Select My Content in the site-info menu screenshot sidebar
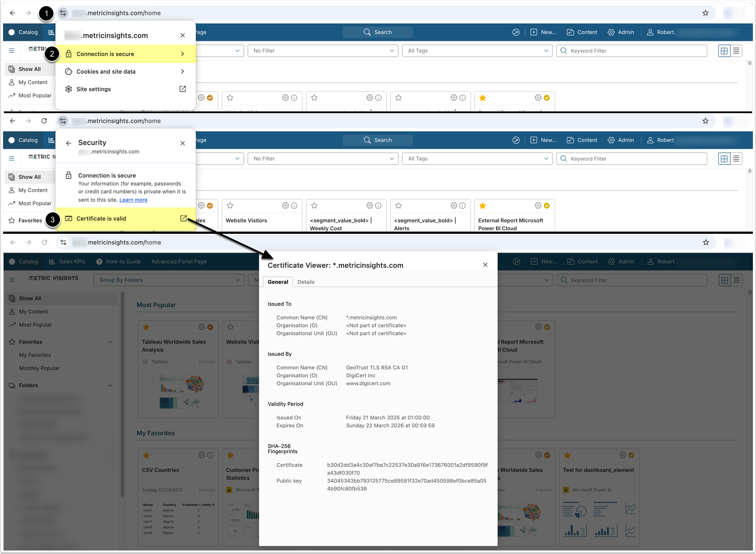 coord(29,82)
